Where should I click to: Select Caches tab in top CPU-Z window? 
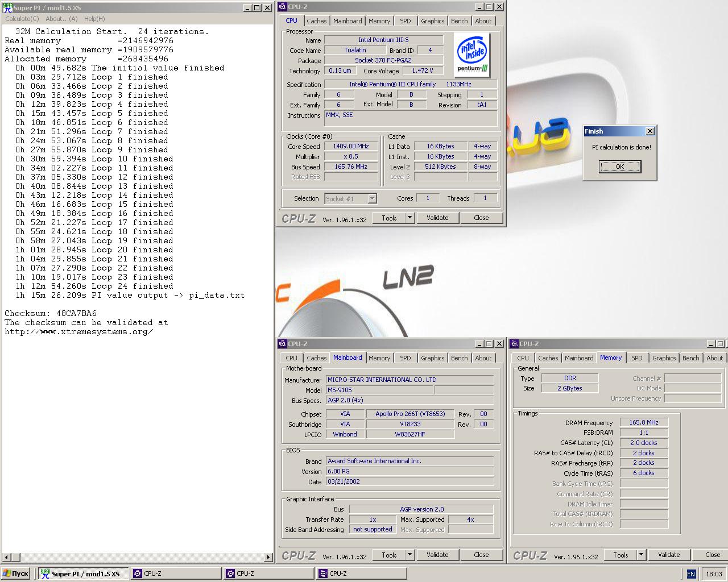point(317,21)
